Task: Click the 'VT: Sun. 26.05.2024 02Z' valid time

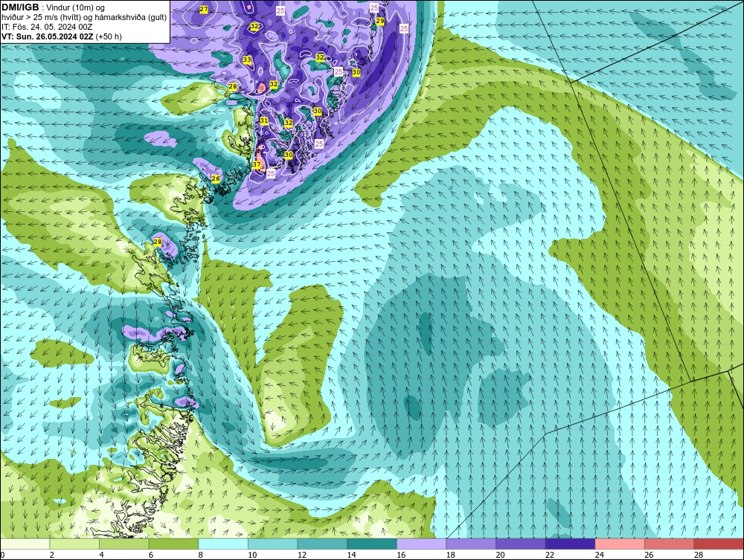Action: [x=48, y=36]
